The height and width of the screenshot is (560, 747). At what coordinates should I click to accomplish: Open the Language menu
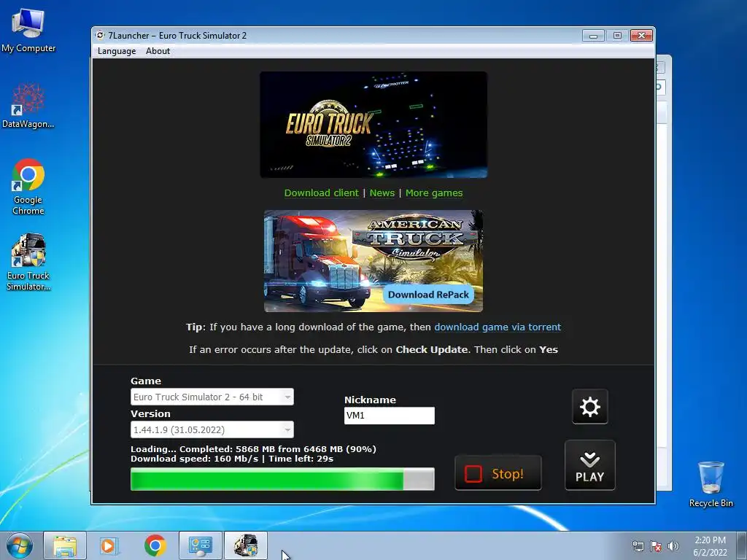tap(117, 51)
